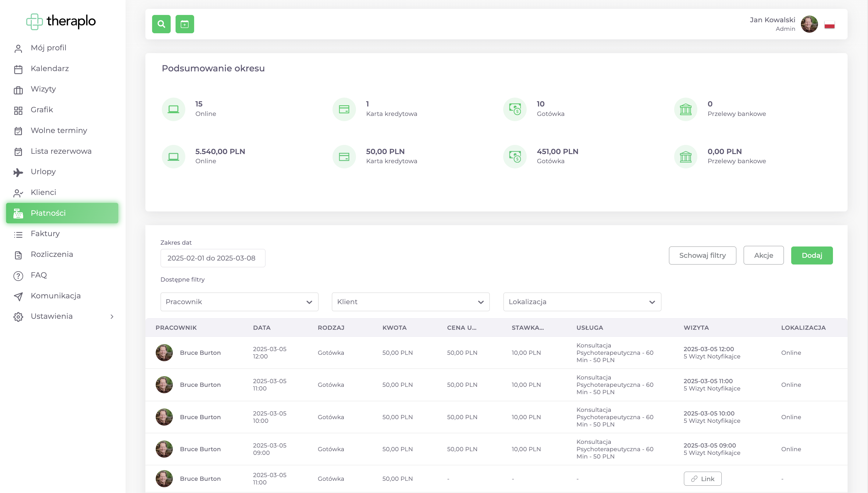The image size is (868, 493).
Task: Click the Schowaj filtry button
Action: [702, 255]
